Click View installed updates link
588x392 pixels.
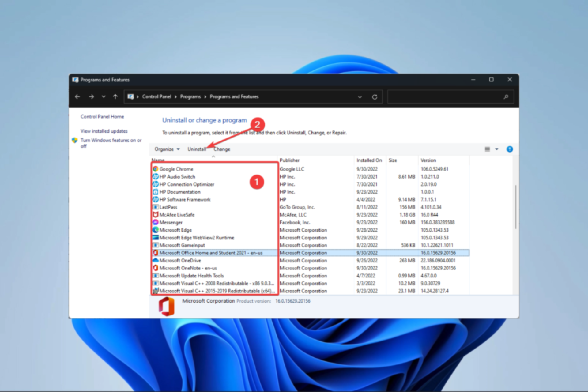104,131
